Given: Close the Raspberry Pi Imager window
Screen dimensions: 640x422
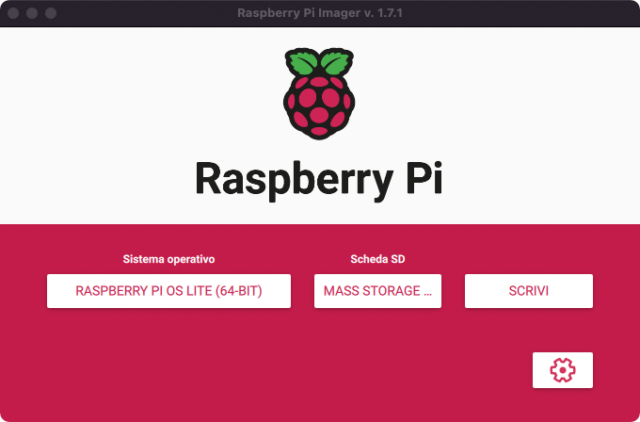Looking at the screenshot, I should point(14,14).
